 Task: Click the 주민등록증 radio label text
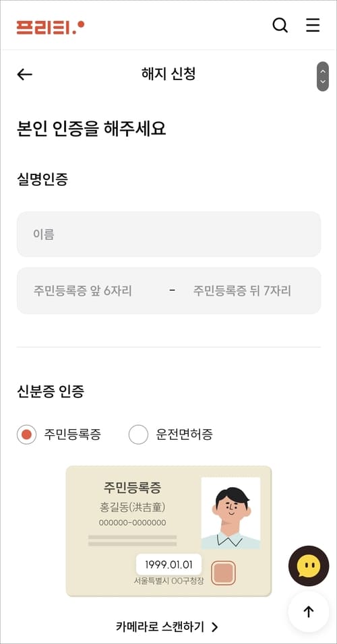[x=72, y=434]
